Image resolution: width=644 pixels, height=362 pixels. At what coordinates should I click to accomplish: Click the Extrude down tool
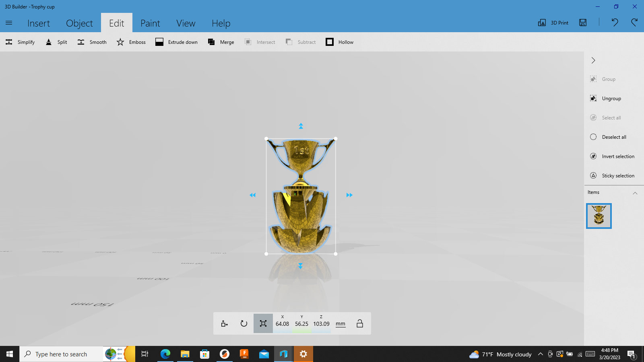click(176, 42)
